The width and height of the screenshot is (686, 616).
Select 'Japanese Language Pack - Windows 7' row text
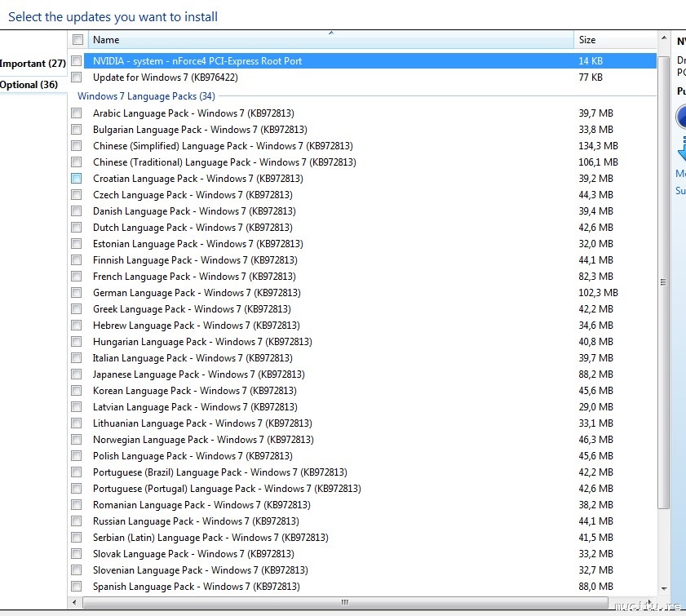(x=199, y=374)
